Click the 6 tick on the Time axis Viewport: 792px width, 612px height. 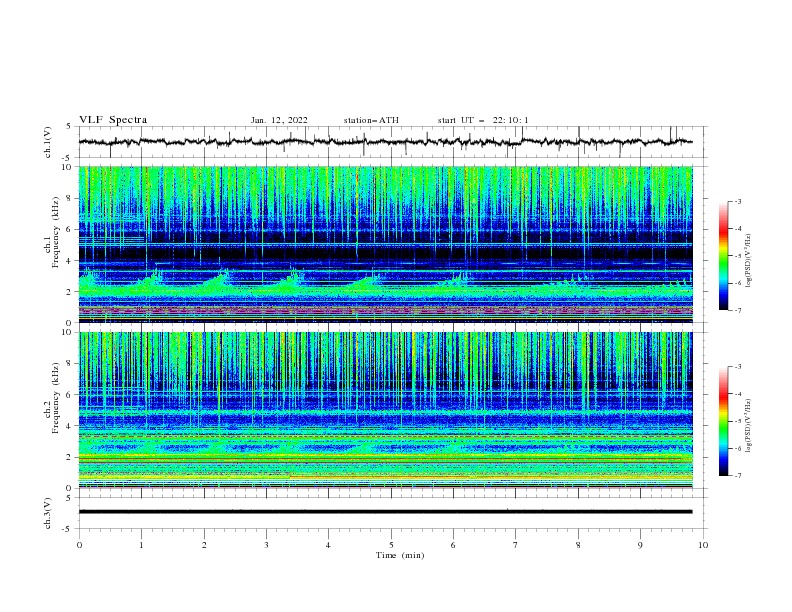453,545
